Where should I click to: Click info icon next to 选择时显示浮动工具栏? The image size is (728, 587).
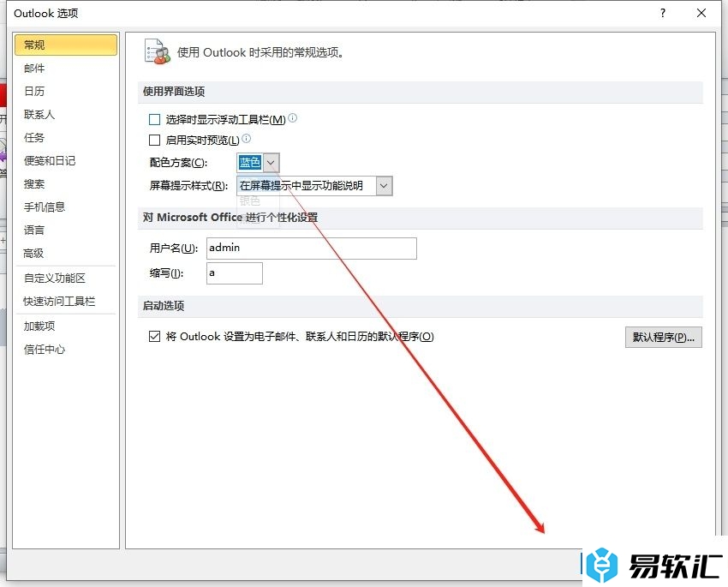(293, 118)
